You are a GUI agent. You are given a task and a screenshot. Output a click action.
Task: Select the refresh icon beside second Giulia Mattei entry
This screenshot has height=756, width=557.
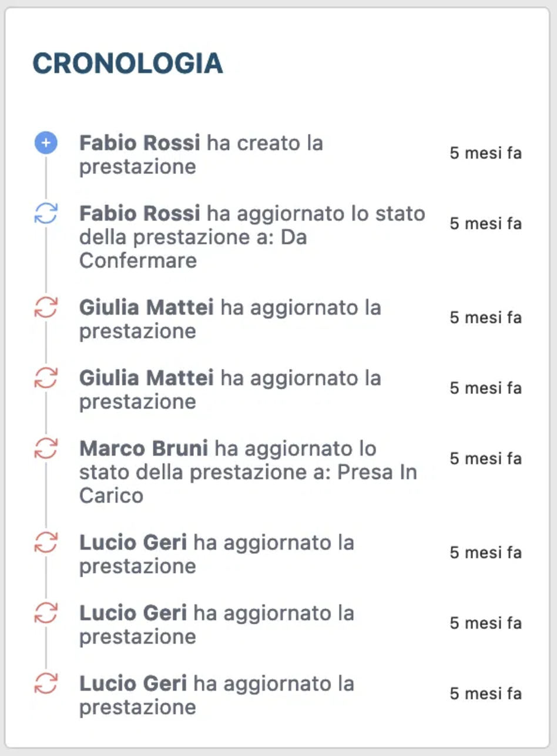click(46, 378)
